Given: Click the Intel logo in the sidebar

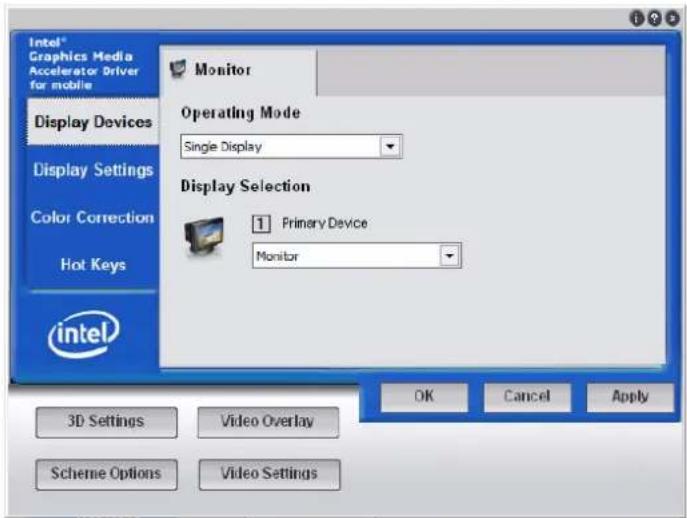Looking at the screenshot, I should (83, 334).
